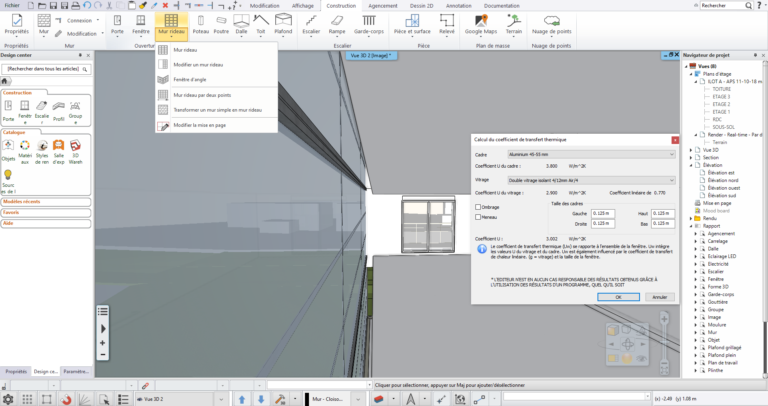768x406 pixels.
Task: Select the Terrain tool
Action: 514,24
